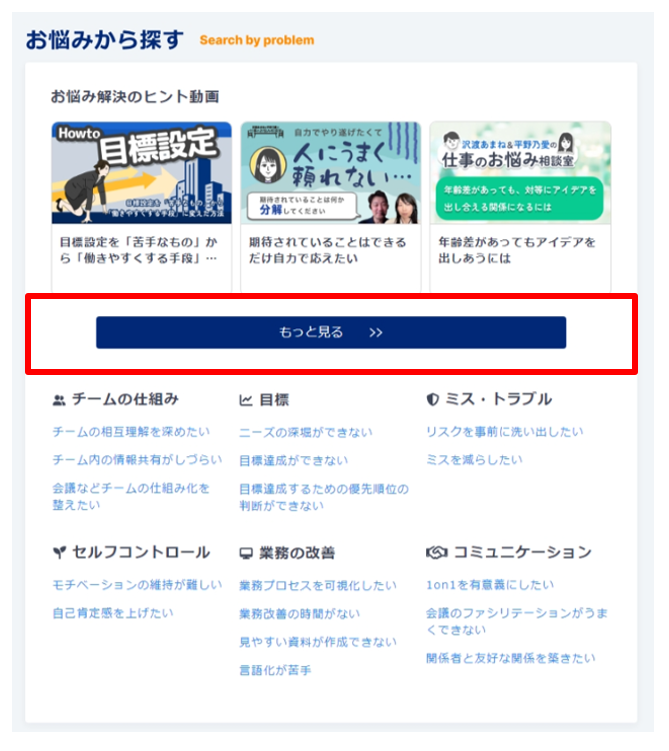Open link 業務プロセスを可視化したい

(318, 585)
